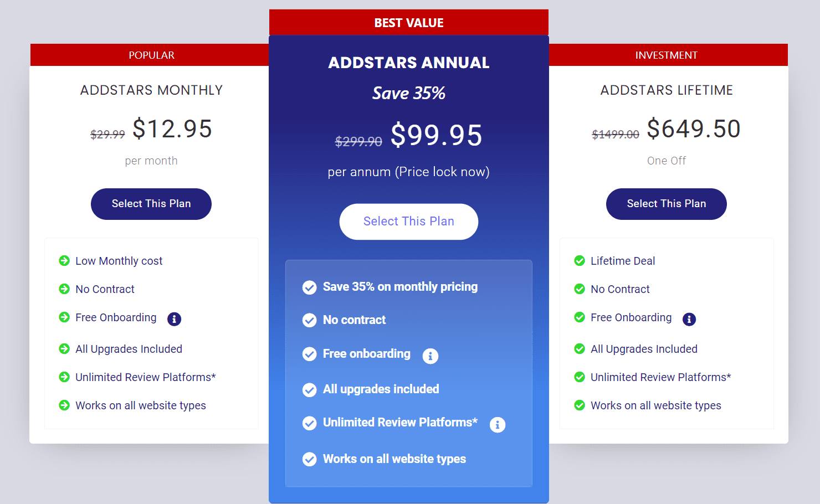
Task: Click the strikethrough $29.99 monthly price
Action: (x=107, y=133)
